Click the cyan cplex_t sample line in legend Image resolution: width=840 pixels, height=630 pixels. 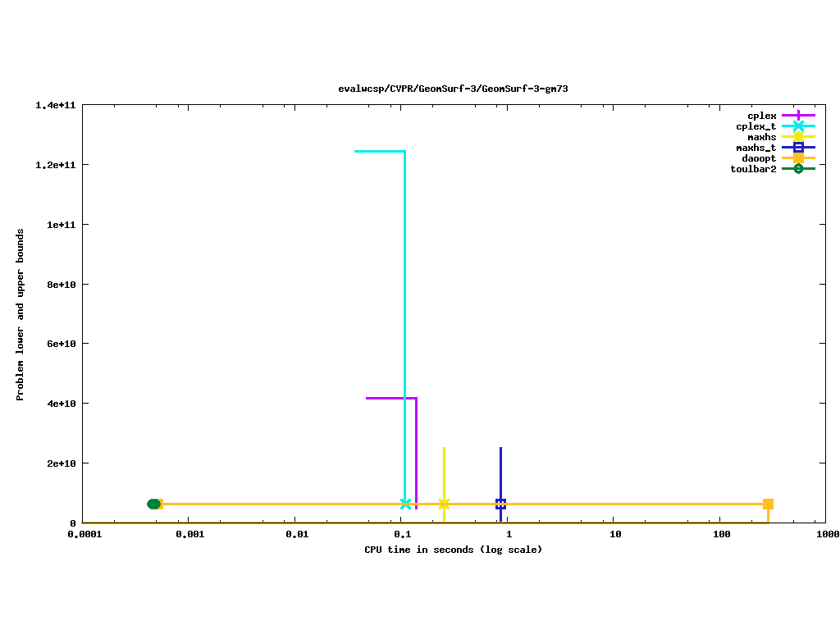click(787, 126)
